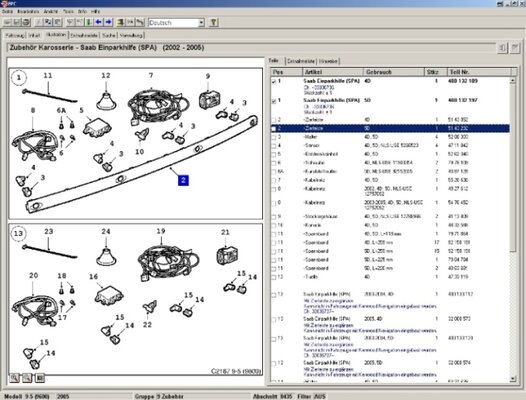Click the first magnifier zoom icon below the illustration

pyautogui.click(x=14, y=378)
